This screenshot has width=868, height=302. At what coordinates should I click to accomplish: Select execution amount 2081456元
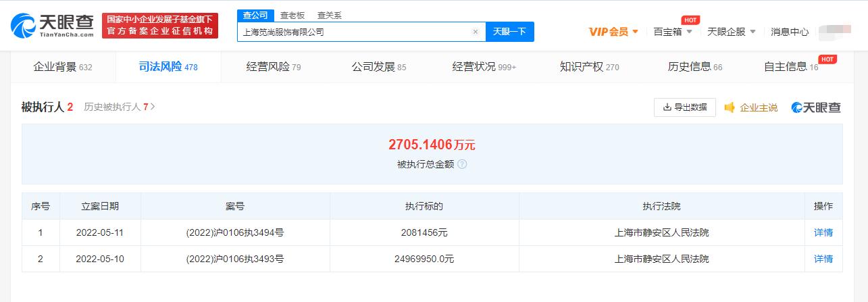tap(424, 232)
